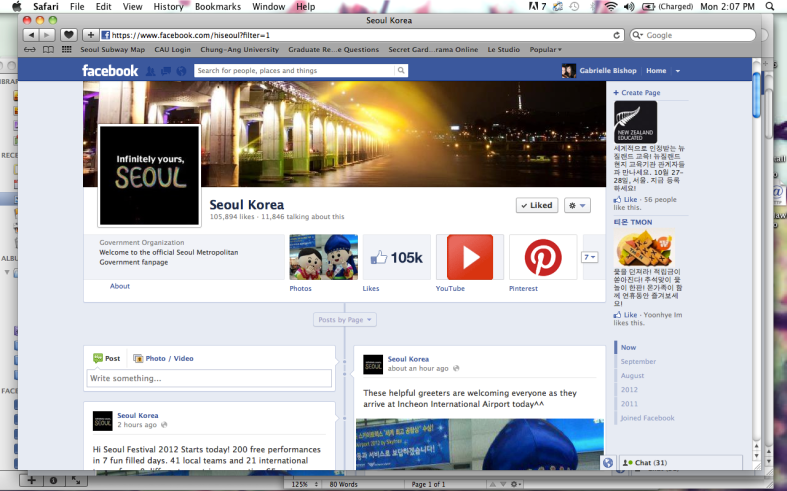Expand the Popular bookmarks folder

pos(545,49)
